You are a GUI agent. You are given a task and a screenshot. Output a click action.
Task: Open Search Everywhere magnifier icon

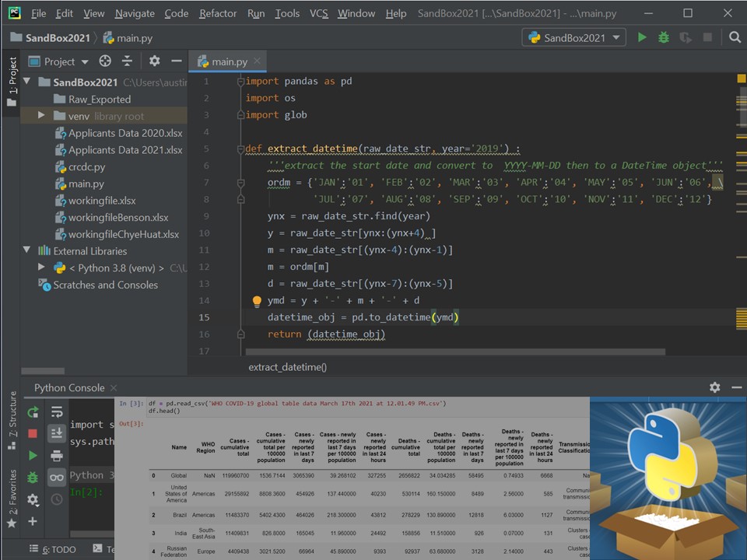pos(735,37)
